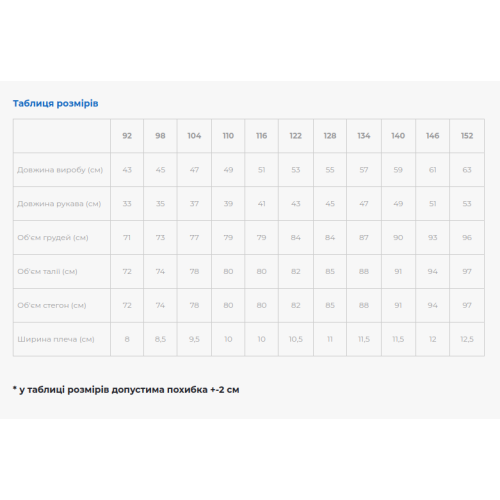Click the 'Довжина рукава (см)' row label
The width and height of the screenshot is (500, 500).
pyautogui.click(x=59, y=204)
